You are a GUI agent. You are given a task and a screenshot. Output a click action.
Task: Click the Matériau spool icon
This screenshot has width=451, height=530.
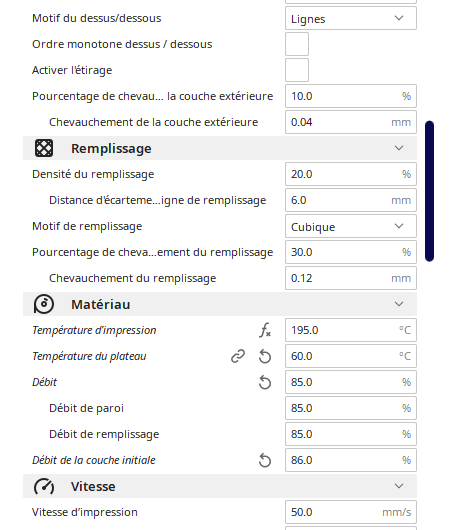[44, 304]
